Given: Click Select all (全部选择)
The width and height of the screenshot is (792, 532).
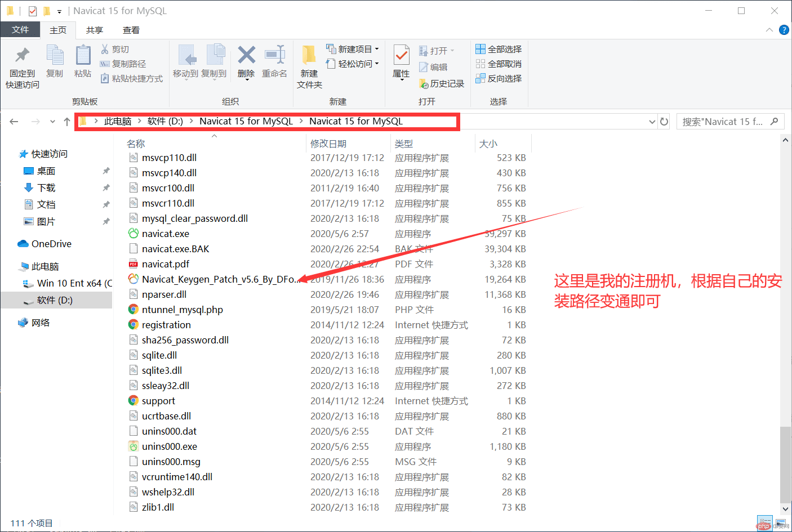Looking at the screenshot, I should [499, 49].
